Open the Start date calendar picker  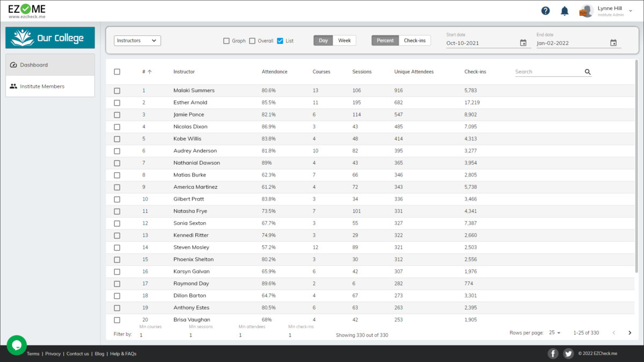523,43
